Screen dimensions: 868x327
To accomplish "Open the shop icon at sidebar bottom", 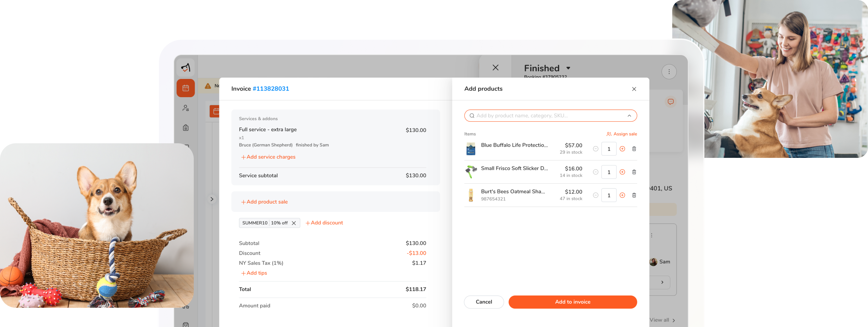I will [186, 325].
